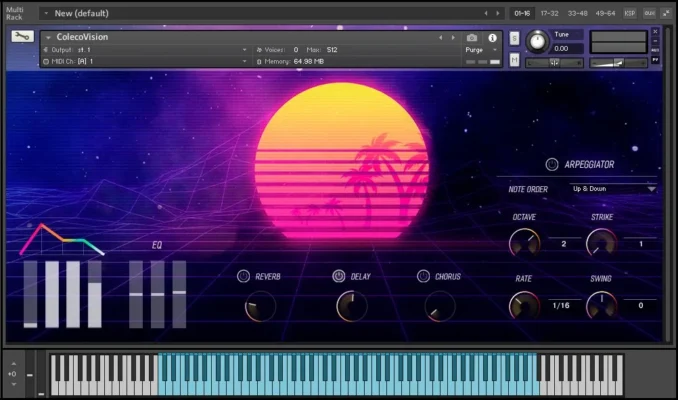Open the MIDI Ch [A] 1 dropdown

(145, 61)
